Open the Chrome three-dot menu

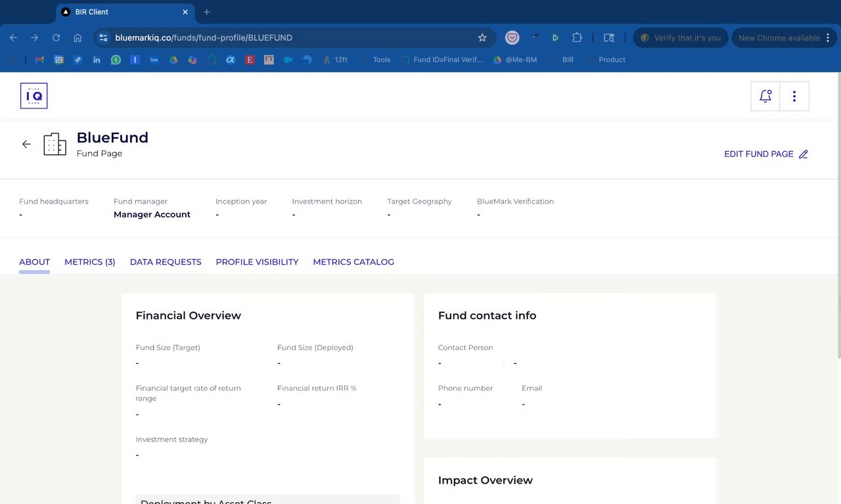click(x=828, y=37)
